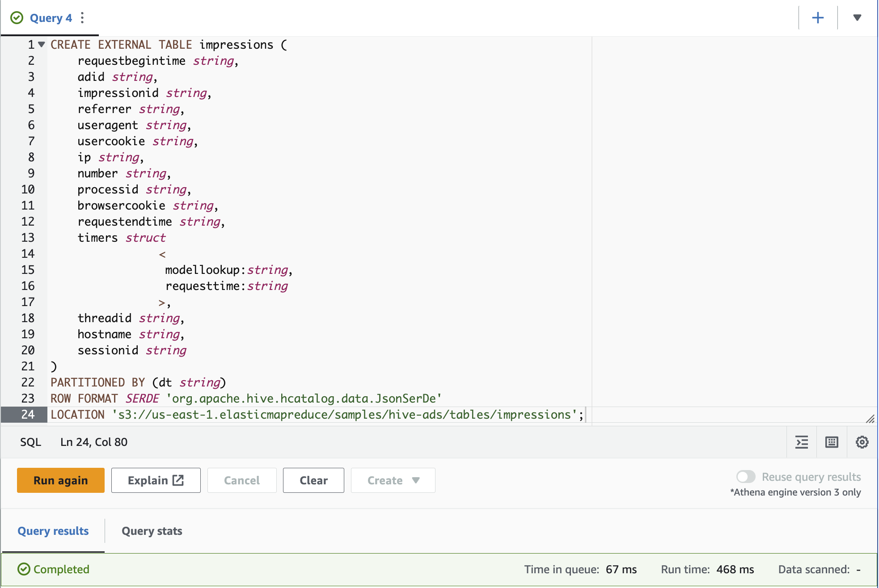This screenshot has width=879, height=588.
Task: Click the Completed status check icon
Action: (x=24, y=569)
